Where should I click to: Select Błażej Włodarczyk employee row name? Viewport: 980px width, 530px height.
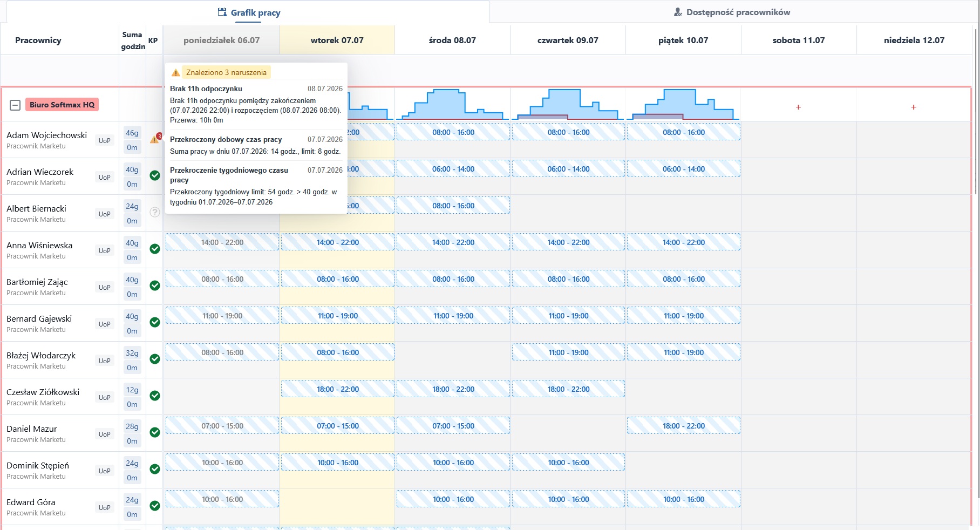41,355
